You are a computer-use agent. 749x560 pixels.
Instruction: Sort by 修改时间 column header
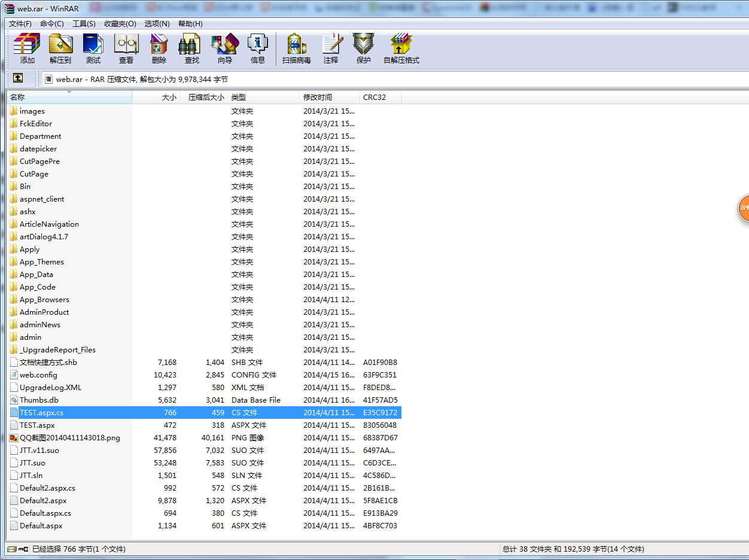[330, 97]
